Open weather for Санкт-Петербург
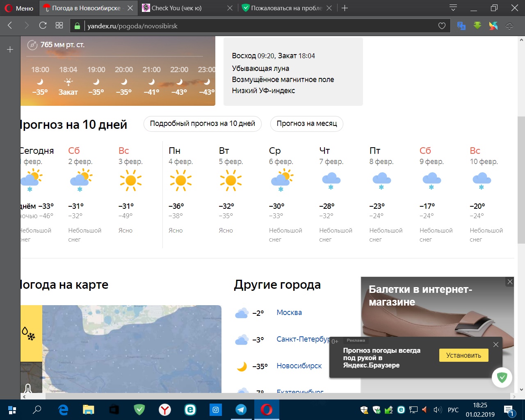 pyautogui.click(x=303, y=339)
